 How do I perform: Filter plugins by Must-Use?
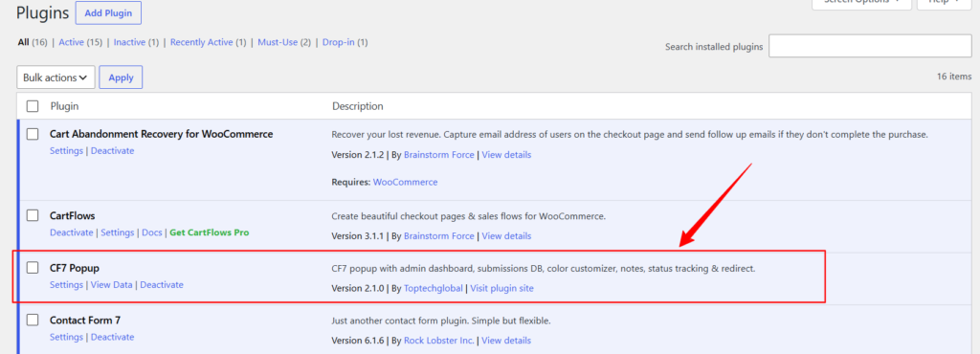[x=278, y=42]
